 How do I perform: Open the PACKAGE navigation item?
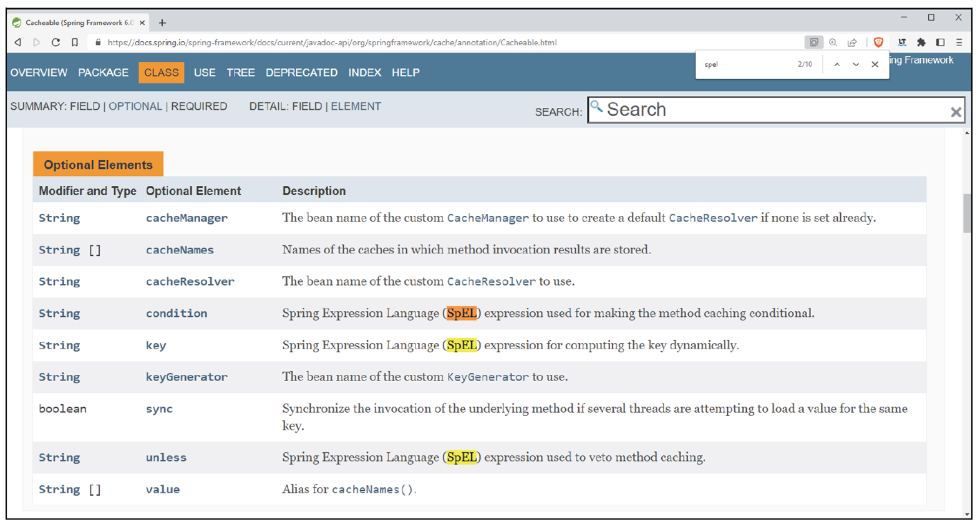(104, 72)
